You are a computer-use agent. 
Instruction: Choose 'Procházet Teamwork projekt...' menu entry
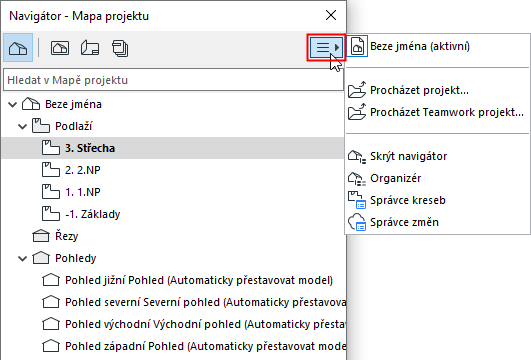point(438,112)
